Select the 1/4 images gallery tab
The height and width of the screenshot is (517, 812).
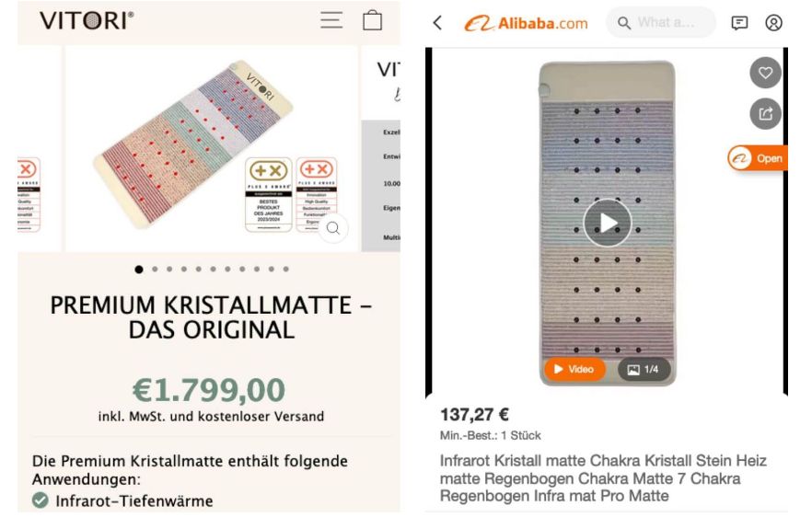pos(643,369)
